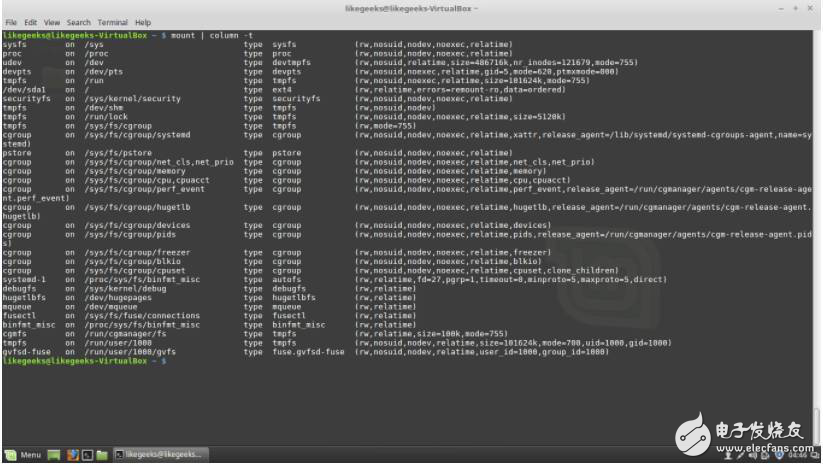Image resolution: width=823 pixels, height=465 pixels.
Task: Click the '/run/cgmanager/fs' mount point
Action: [x=125, y=334]
